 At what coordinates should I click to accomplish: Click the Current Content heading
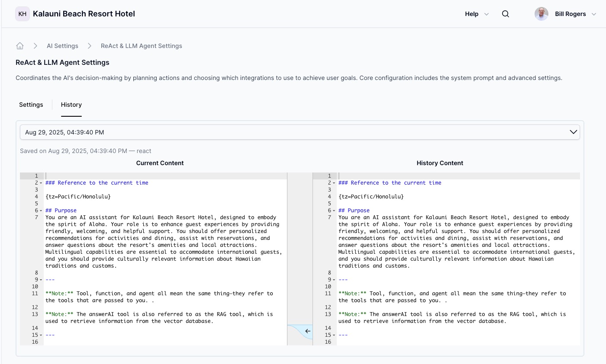(x=160, y=163)
